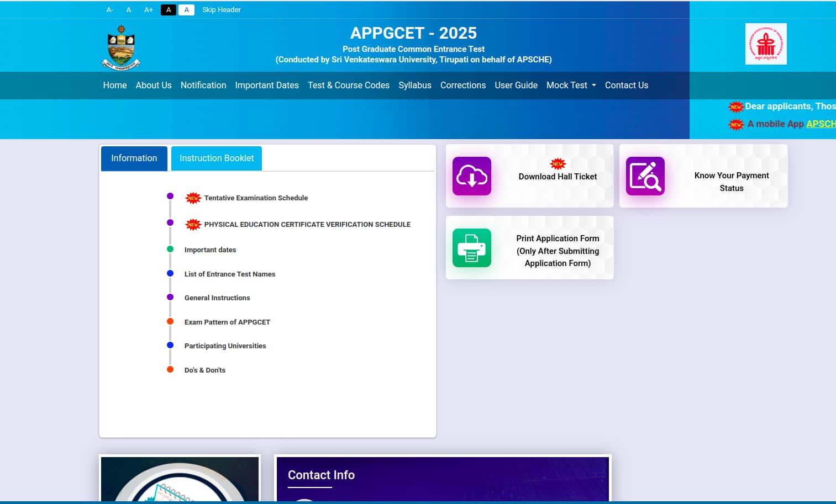Open Participating Universities list item
Image resolution: width=836 pixels, height=504 pixels.
point(225,346)
